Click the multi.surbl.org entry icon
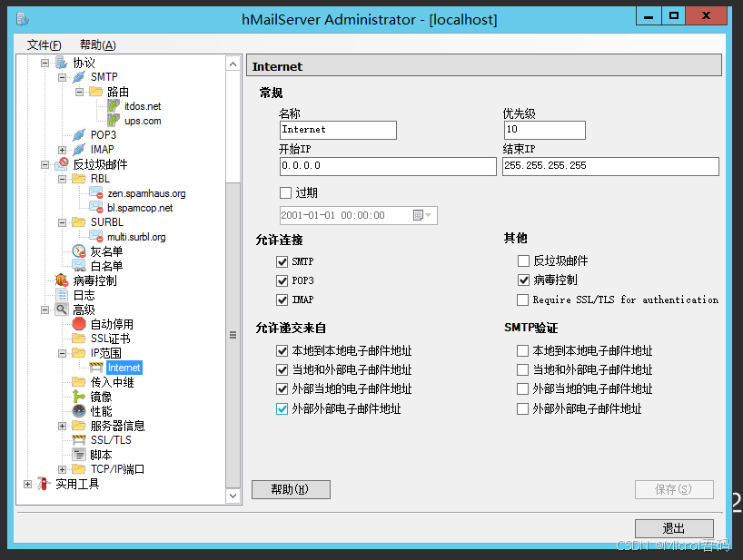The height and width of the screenshot is (560, 743). tap(96, 237)
